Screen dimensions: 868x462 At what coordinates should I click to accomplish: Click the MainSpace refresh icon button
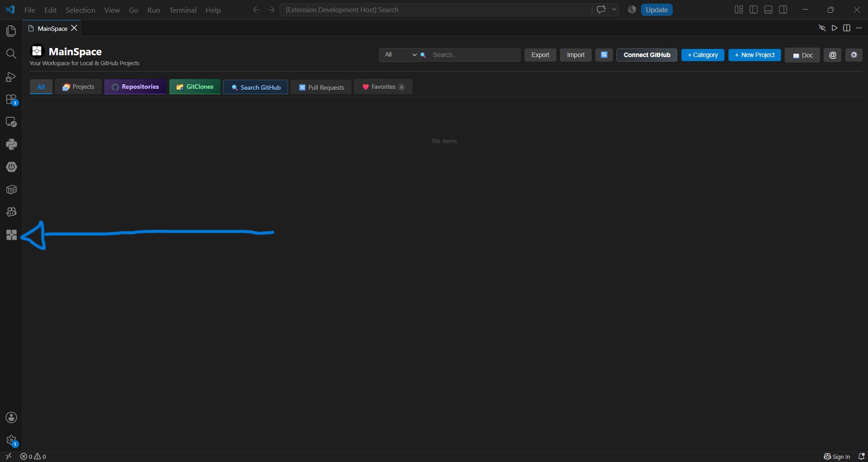tap(604, 55)
